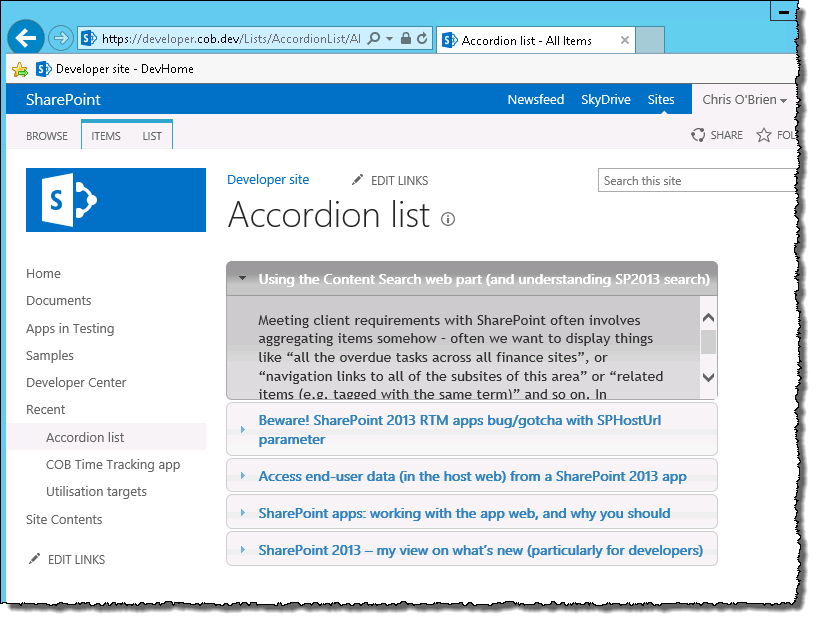This screenshot has width=817, height=622.
Task: Open Documents in the left navigation
Action: (x=58, y=301)
